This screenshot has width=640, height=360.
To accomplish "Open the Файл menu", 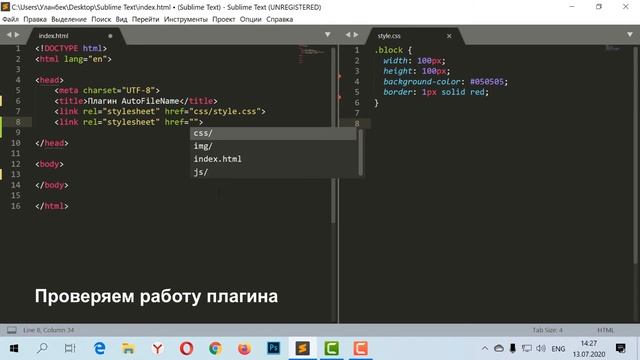I will point(11,19).
